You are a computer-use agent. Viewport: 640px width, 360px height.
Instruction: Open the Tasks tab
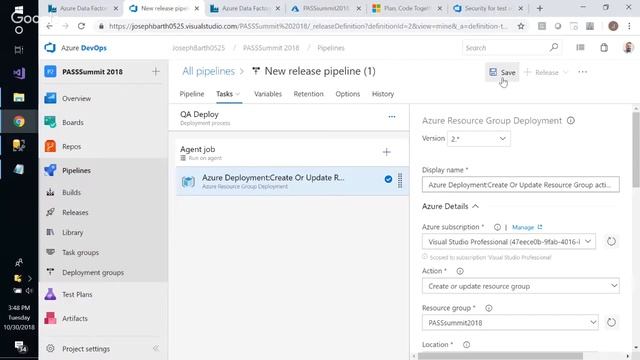pyautogui.click(x=228, y=94)
